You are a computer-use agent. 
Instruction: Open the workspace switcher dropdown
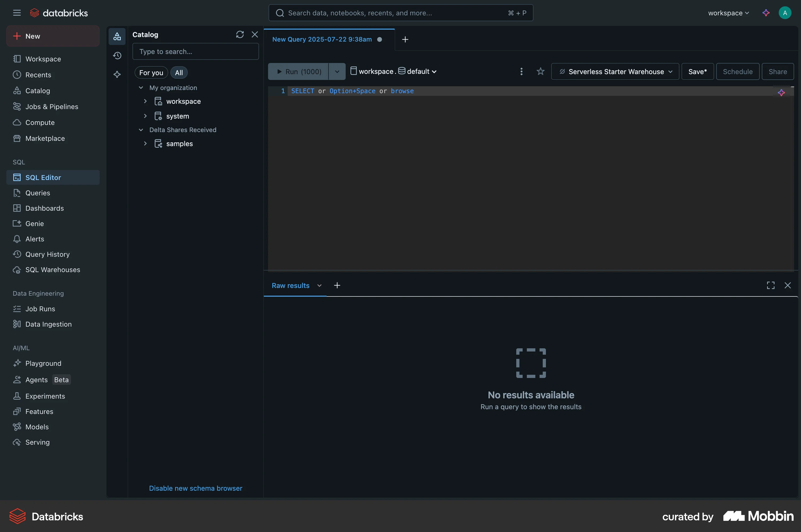[x=728, y=13]
